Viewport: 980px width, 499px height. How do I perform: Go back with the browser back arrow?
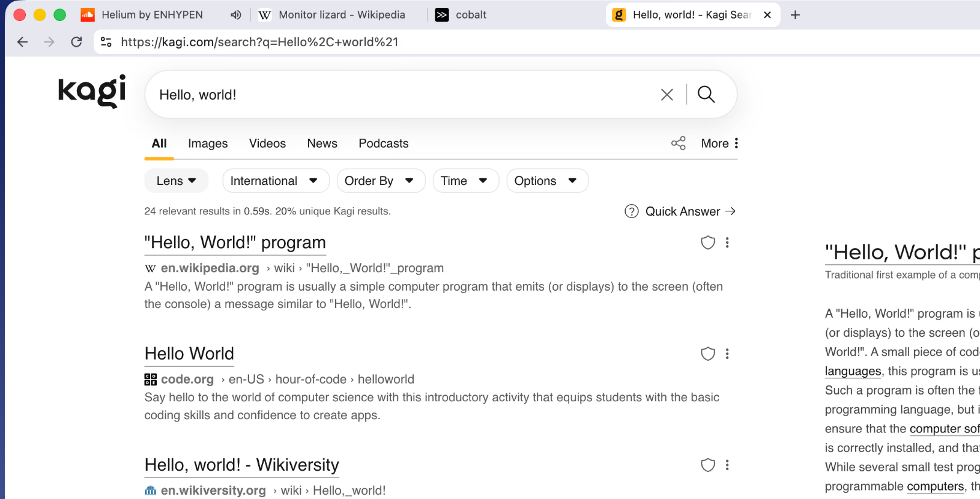click(23, 42)
